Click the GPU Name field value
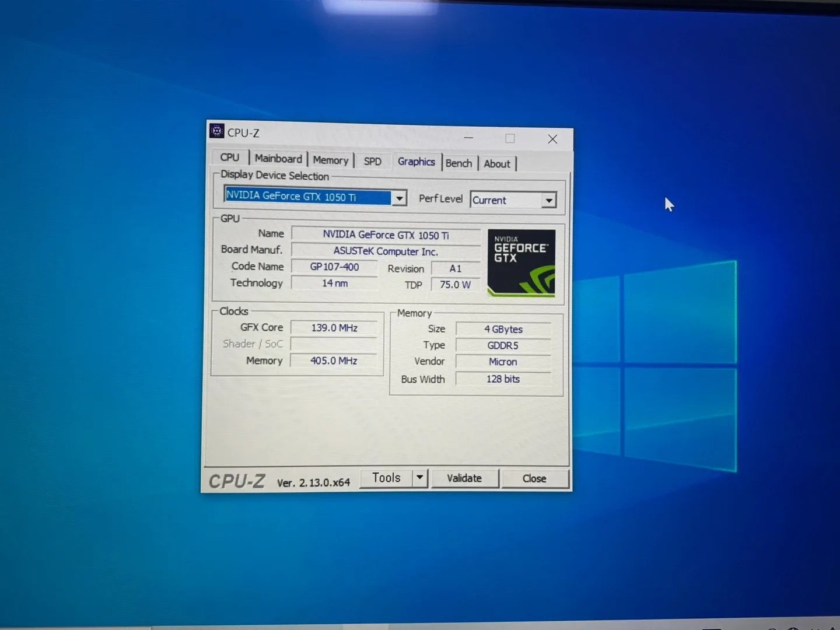The width and height of the screenshot is (840, 630). point(386,235)
